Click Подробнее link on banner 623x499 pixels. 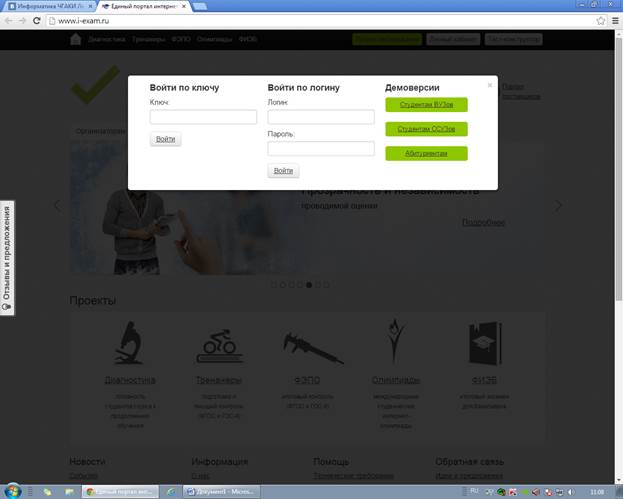[484, 222]
